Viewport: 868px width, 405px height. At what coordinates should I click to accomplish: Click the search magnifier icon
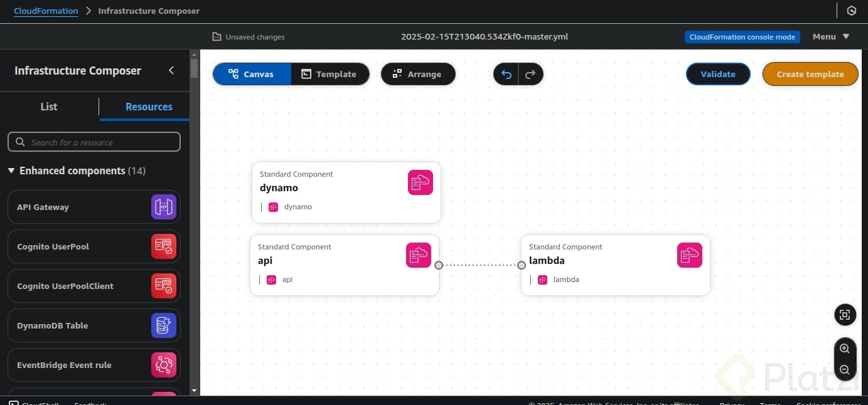click(20, 142)
